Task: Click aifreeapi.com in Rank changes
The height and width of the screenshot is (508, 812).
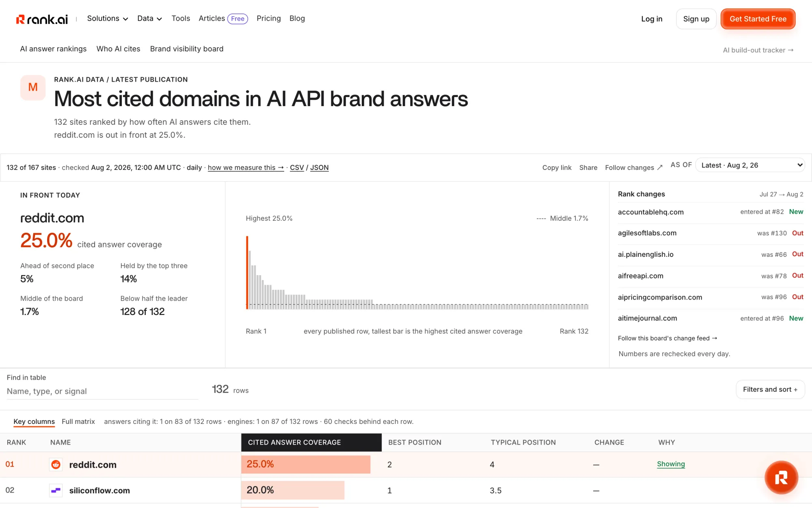Action: [x=640, y=276]
